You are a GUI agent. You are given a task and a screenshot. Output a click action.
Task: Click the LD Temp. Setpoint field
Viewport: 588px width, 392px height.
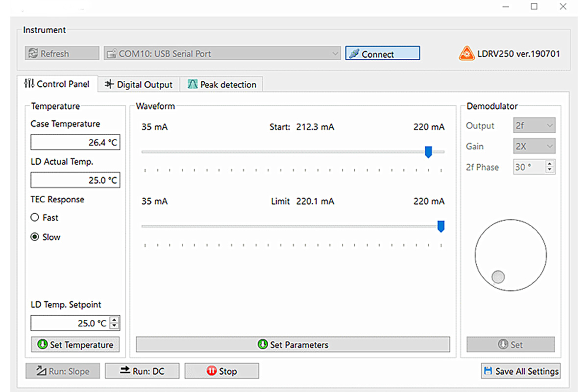point(71,323)
